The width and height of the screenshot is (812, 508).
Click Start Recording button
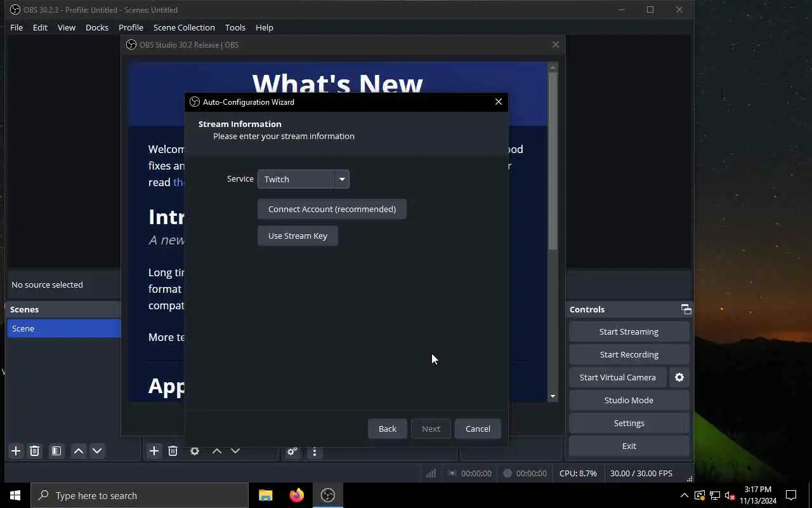(x=629, y=354)
